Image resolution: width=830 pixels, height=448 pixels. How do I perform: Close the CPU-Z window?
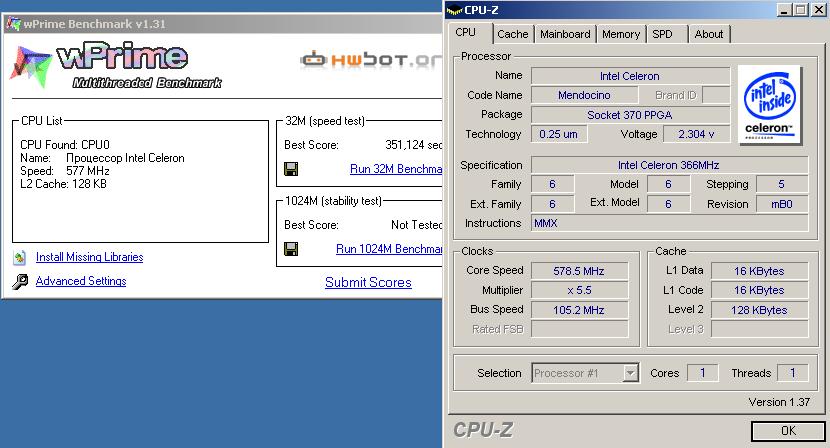[818, 10]
